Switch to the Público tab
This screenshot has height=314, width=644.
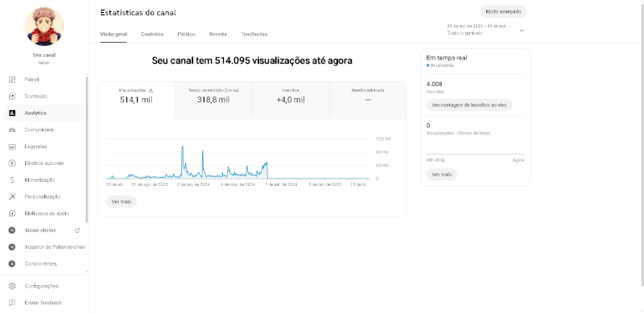(186, 34)
